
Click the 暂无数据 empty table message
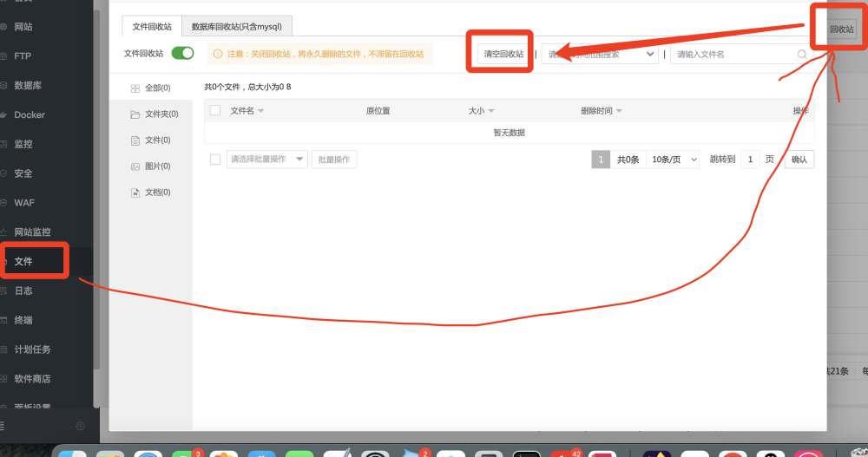point(510,133)
